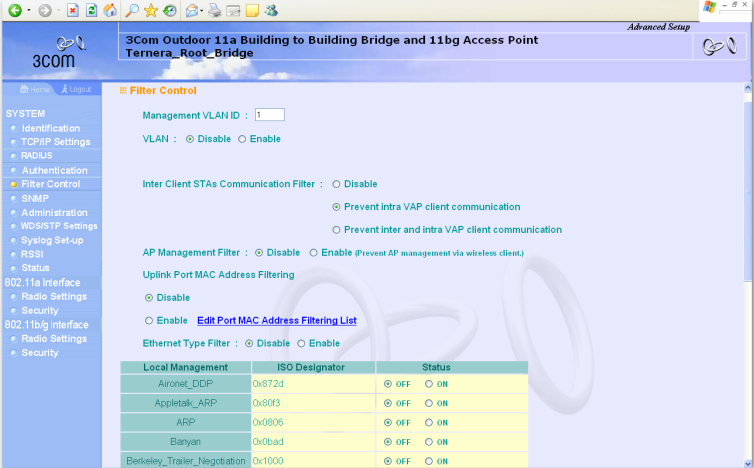This screenshot has width=754, height=468.
Task: Select Prevent inter and intra VAP communication
Action: pyautogui.click(x=337, y=229)
